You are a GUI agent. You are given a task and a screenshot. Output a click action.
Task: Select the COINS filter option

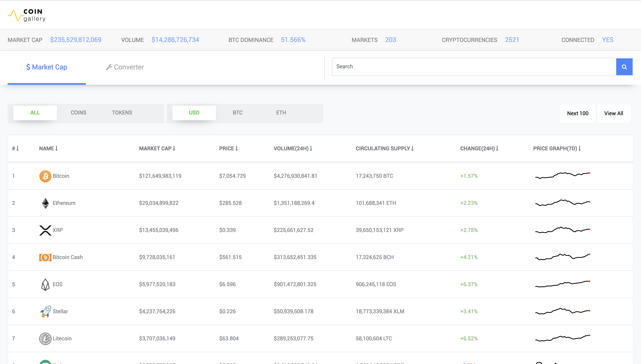click(x=78, y=113)
